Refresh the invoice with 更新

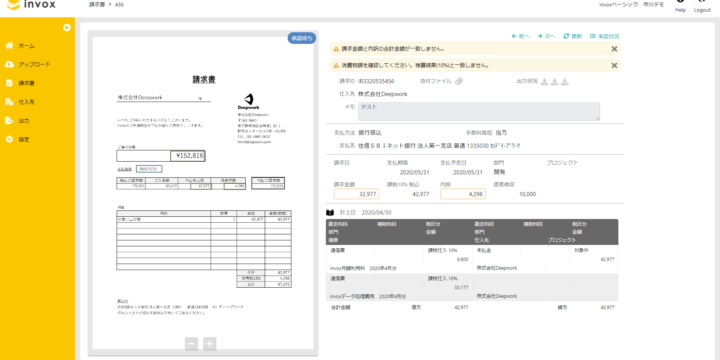click(x=573, y=36)
